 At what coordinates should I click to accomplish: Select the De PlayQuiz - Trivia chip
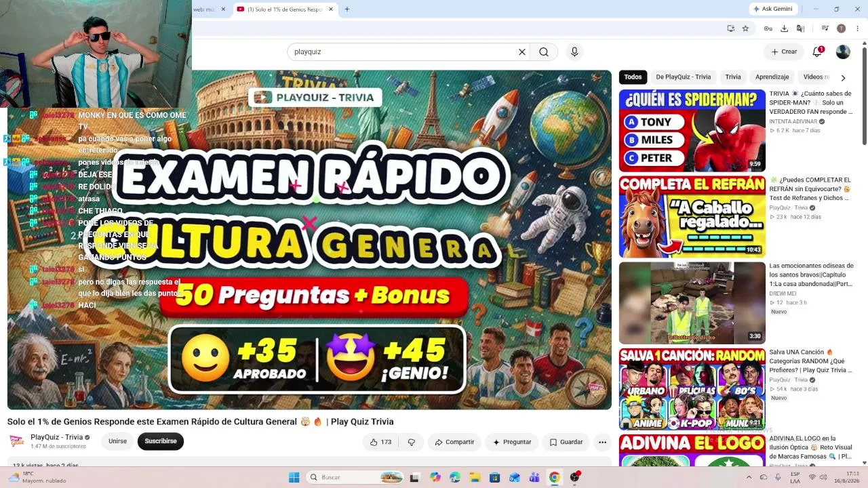pyautogui.click(x=683, y=77)
